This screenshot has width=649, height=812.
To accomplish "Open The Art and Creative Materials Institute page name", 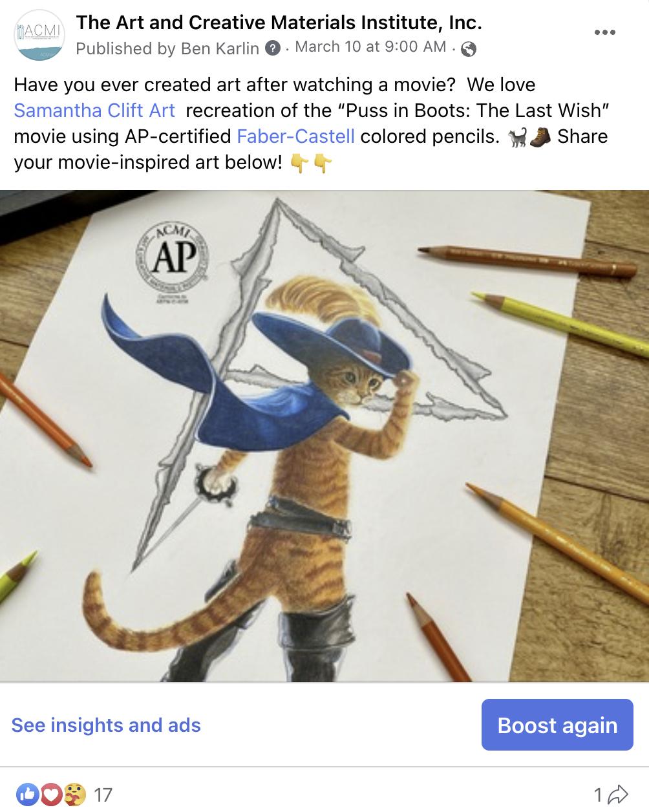I will 279,23.
